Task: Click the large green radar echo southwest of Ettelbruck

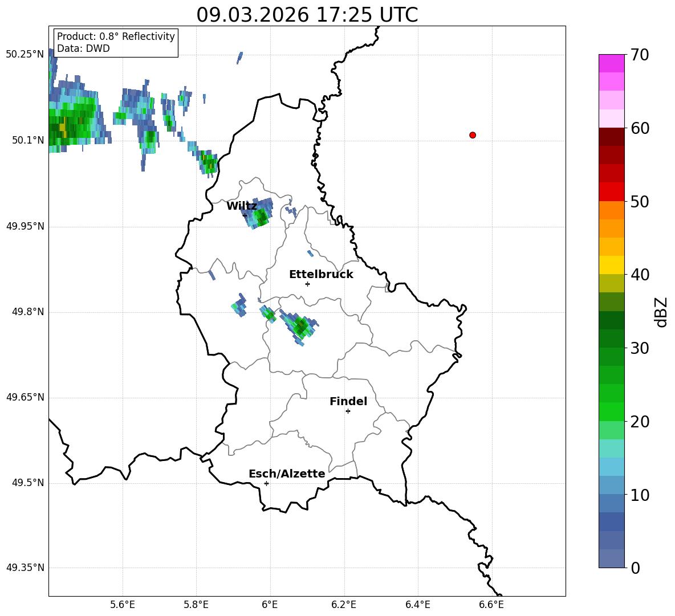Action: pos(300,327)
